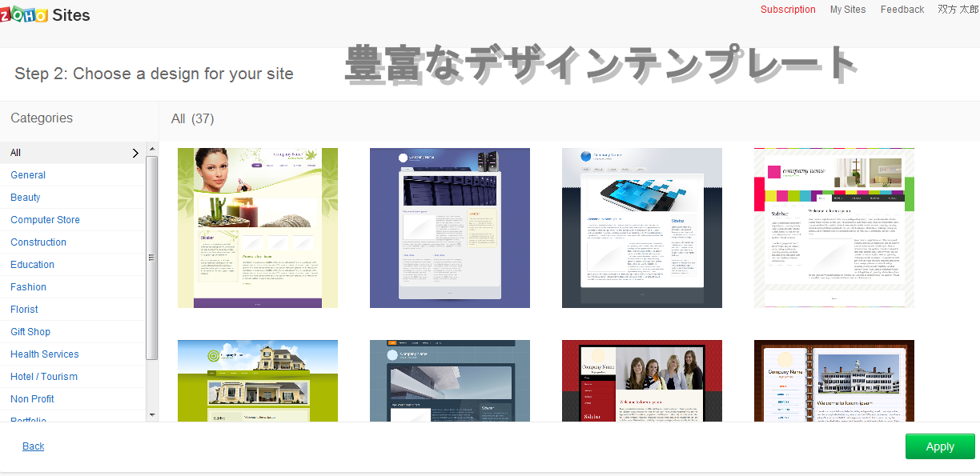Open the Feedback link
This screenshot has height=476, width=980.
(x=902, y=10)
